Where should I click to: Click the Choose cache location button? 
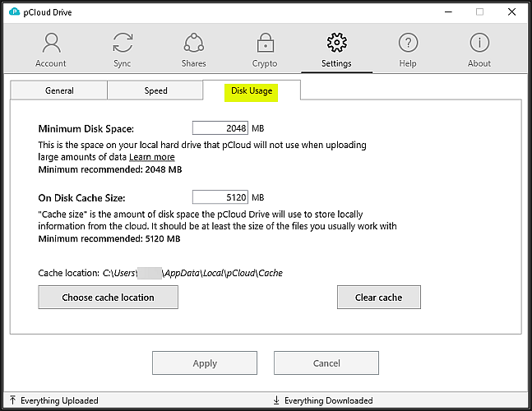tap(108, 297)
